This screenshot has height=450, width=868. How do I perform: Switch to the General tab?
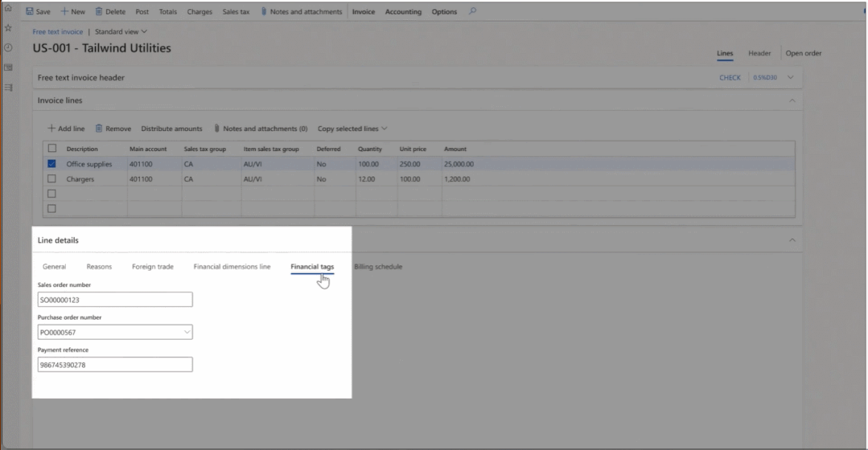tap(54, 267)
